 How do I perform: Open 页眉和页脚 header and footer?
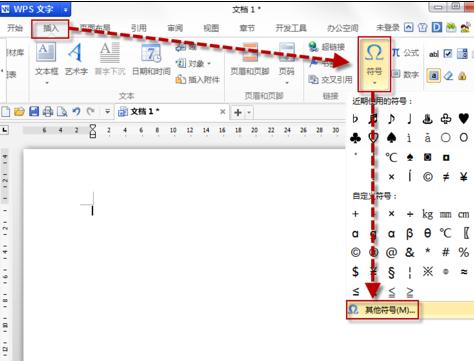[250, 59]
